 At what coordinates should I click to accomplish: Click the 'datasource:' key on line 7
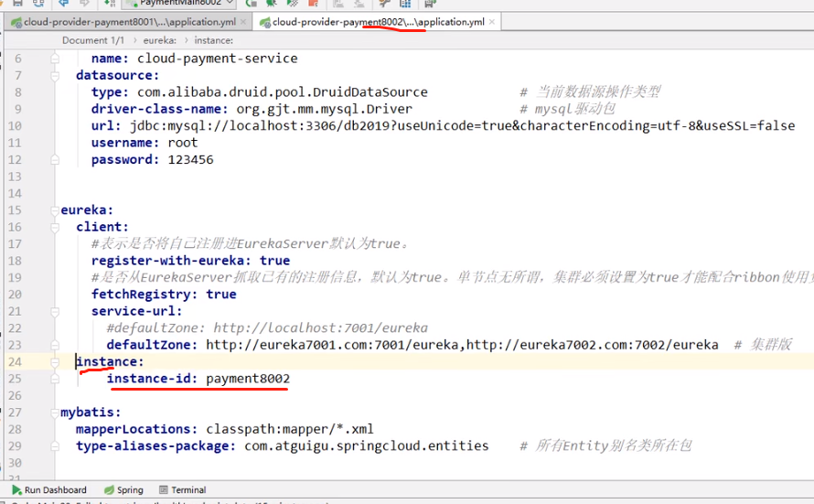(x=117, y=75)
